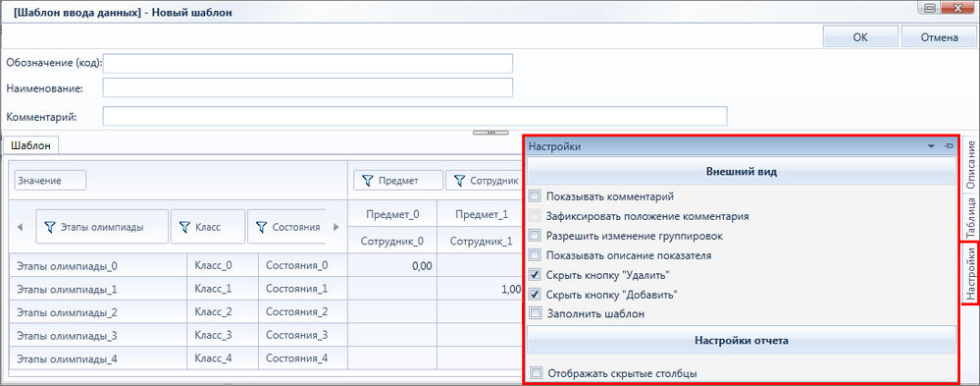
Task: Collapse the Внешний вид section
Action: click(x=742, y=172)
